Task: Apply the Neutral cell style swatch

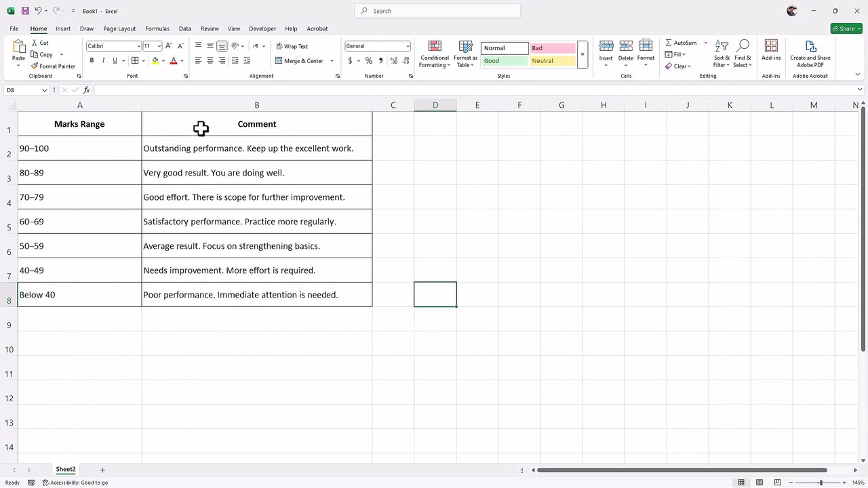Action: tap(553, 61)
